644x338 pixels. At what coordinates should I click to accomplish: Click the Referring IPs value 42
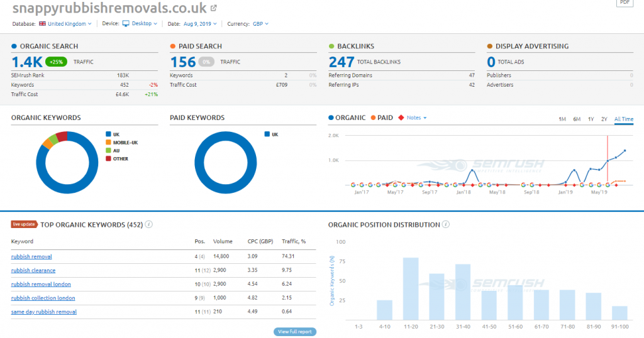pyautogui.click(x=472, y=85)
